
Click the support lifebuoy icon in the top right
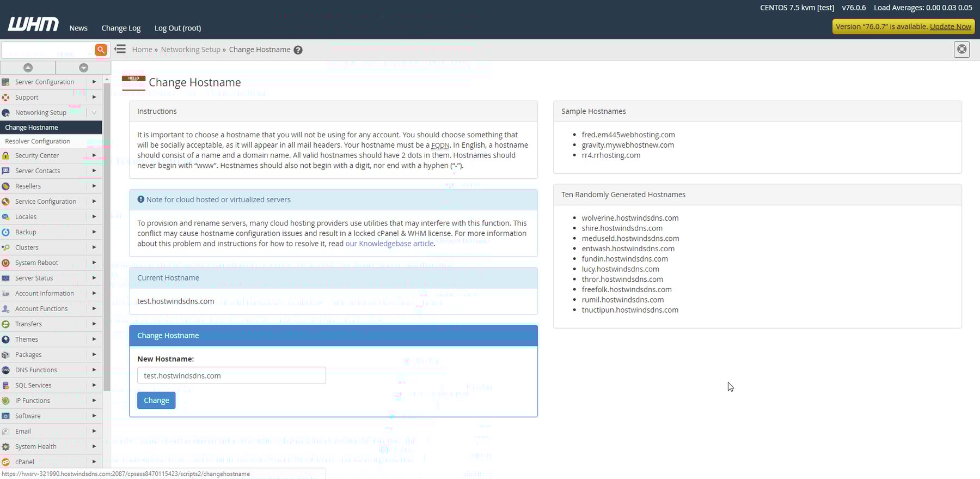[x=961, y=50]
